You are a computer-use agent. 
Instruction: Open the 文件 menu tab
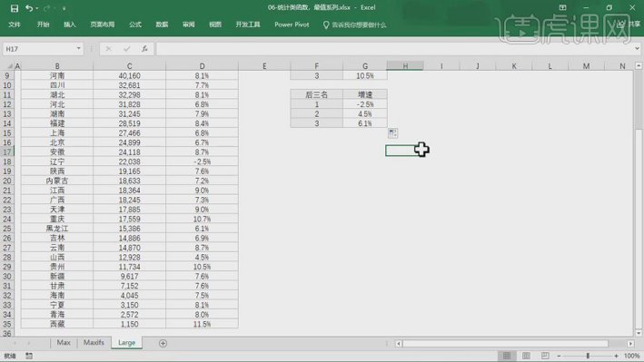pos(15,24)
